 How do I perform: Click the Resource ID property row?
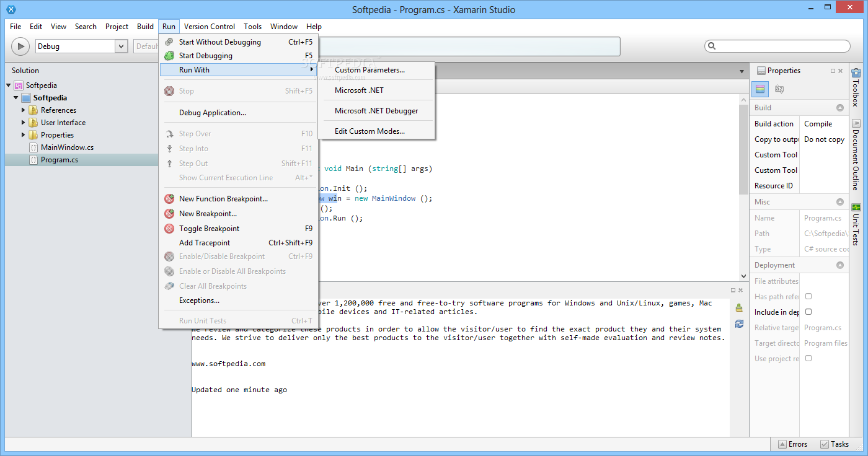[x=800, y=186]
